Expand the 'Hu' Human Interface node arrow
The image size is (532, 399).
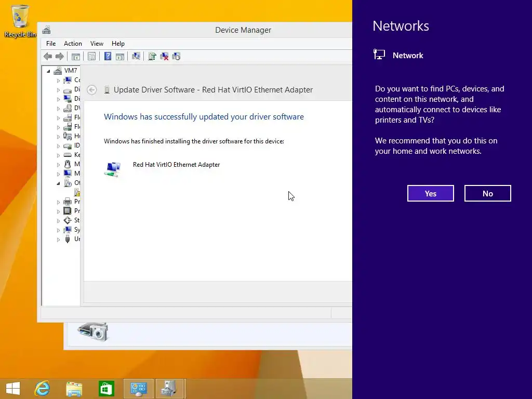58,137
